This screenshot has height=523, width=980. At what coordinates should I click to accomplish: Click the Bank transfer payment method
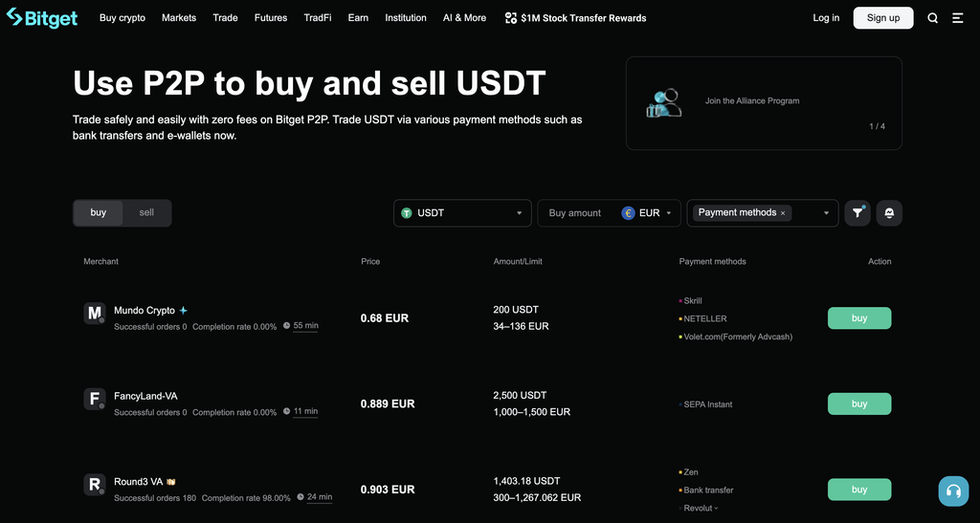(x=708, y=490)
